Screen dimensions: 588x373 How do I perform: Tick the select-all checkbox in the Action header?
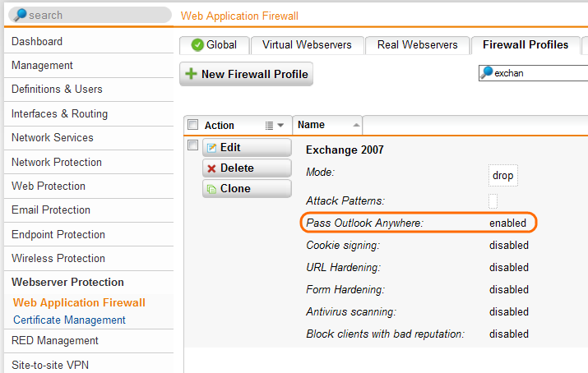(x=193, y=125)
